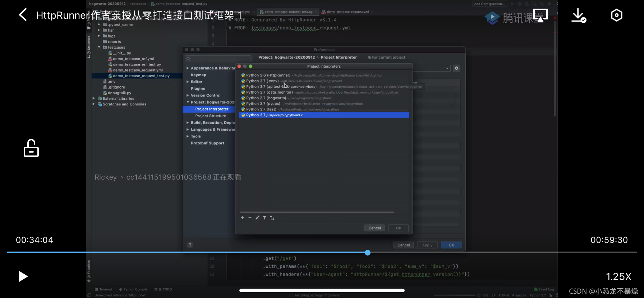Collapse Project: hogwarts section

click(x=188, y=102)
